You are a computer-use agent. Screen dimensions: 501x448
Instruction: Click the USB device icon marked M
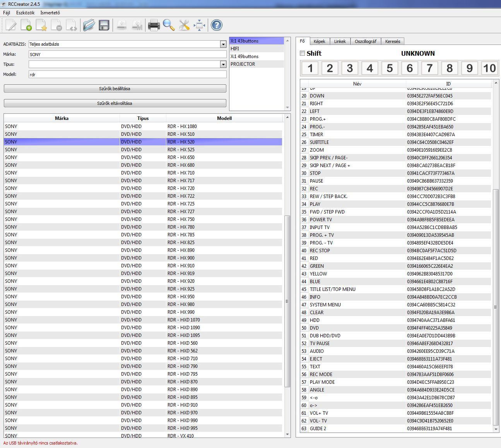(x=137, y=26)
